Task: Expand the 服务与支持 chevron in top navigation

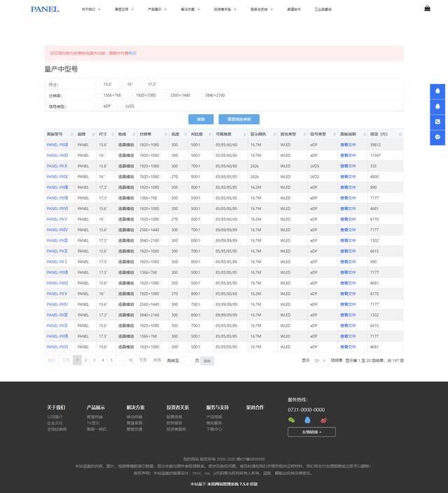Action: click(272, 9)
